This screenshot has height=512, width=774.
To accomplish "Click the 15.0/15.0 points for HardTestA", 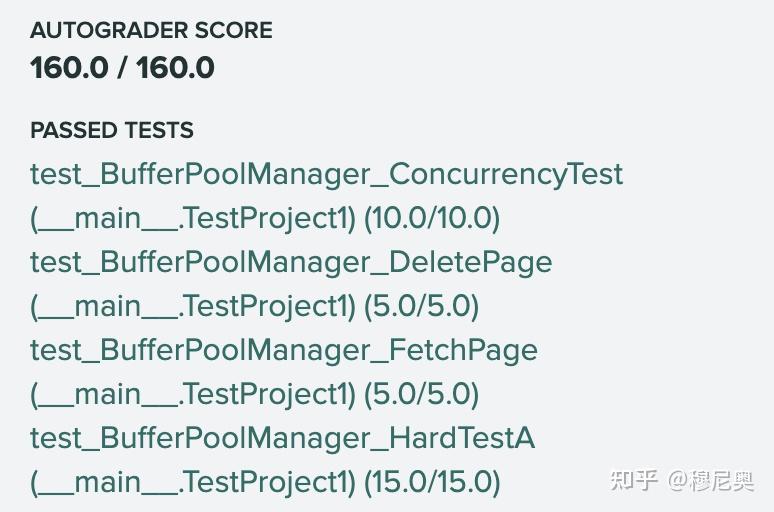I will 432,482.
